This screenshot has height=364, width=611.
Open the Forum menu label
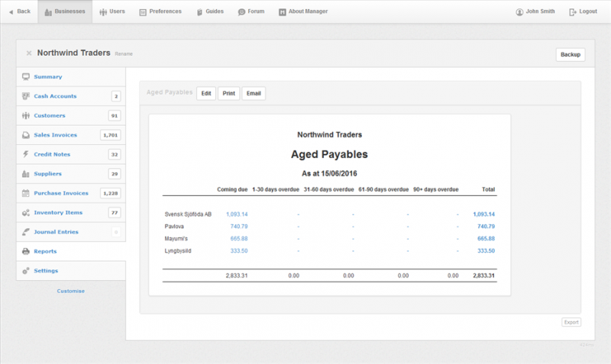coord(256,11)
